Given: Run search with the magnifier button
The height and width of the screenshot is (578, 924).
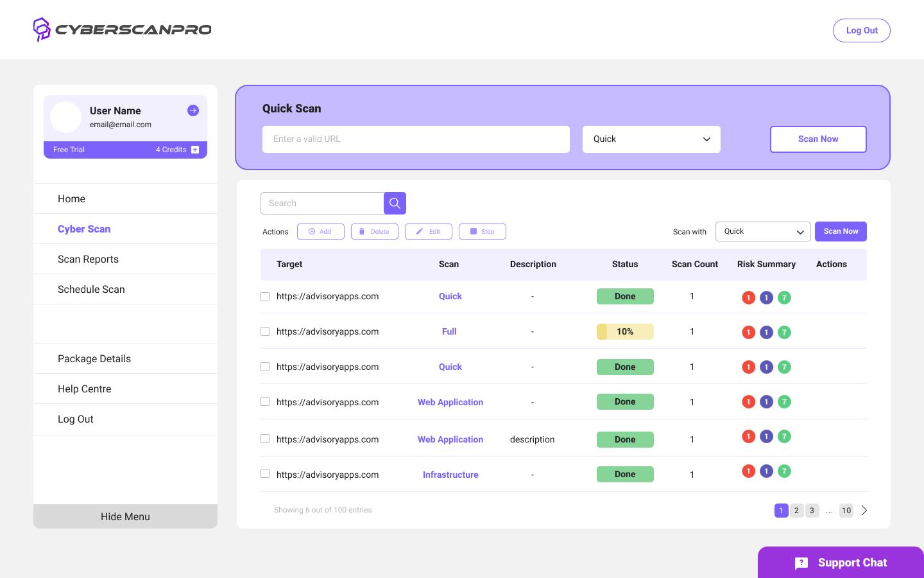Looking at the screenshot, I should coord(395,203).
